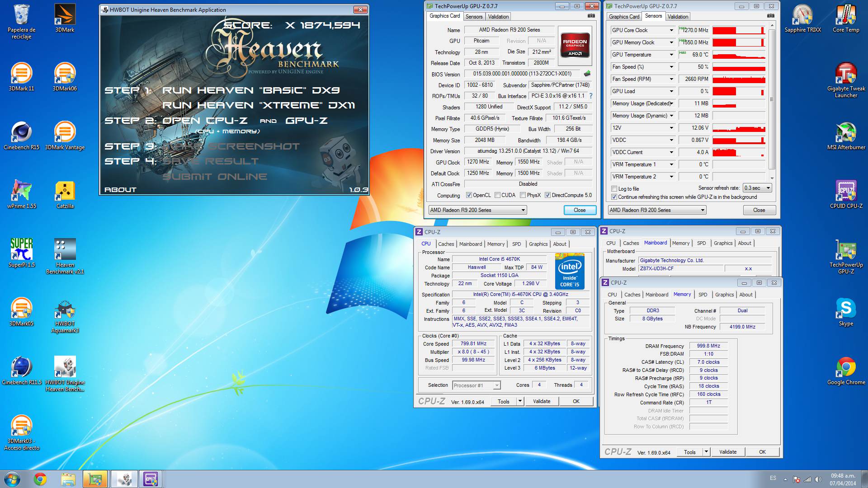868x488 pixels.
Task: Open Windows Explorer from the taskbar
Action: [68, 479]
